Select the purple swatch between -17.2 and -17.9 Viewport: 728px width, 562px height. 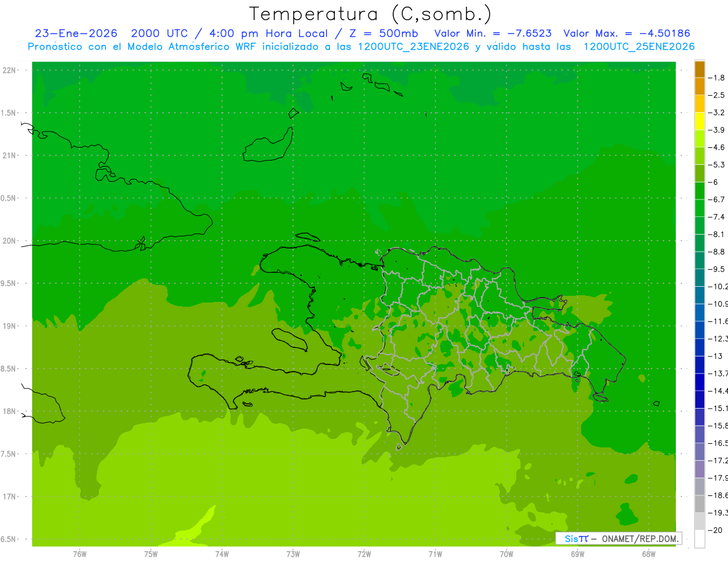tap(699, 469)
